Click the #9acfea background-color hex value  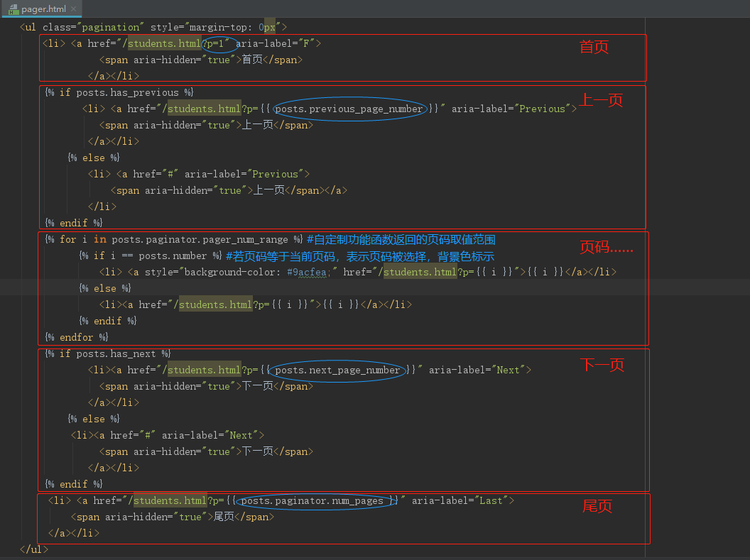click(x=307, y=272)
